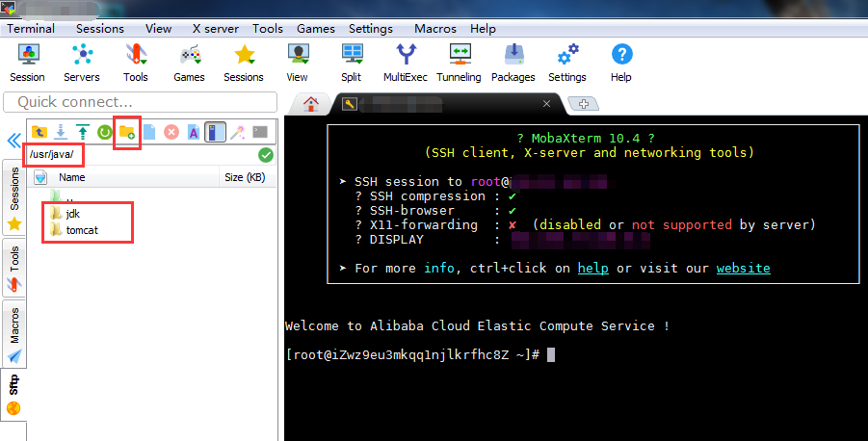This screenshot has width=868, height=441.
Task: Click the rename 'A' icon in SFTP toolbar
Action: click(194, 132)
